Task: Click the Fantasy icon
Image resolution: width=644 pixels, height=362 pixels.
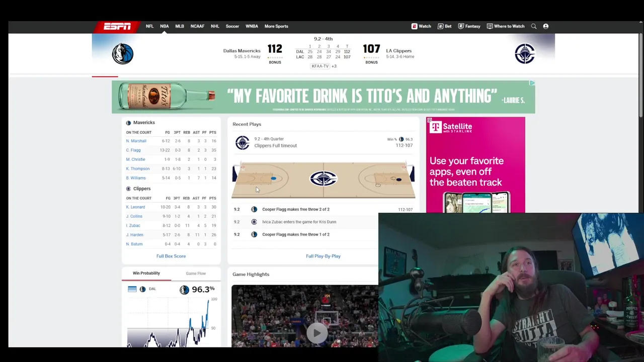Action: coord(461,26)
